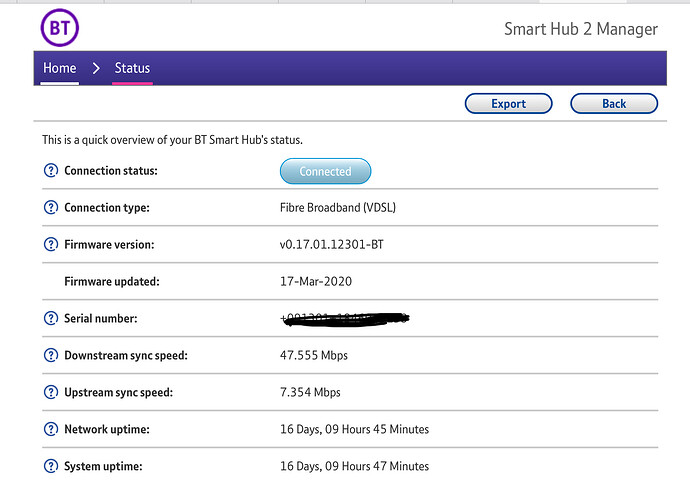Open help icon beside Connection status
The height and width of the screenshot is (480, 690).
pos(51,170)
